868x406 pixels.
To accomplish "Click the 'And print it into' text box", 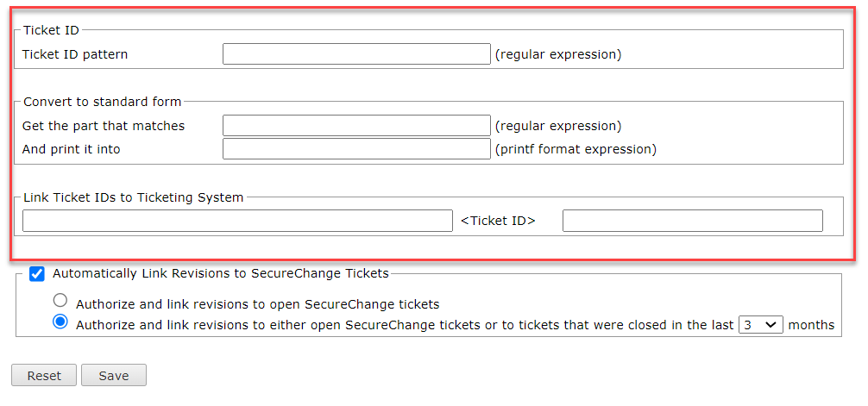I will click(356, 149).
